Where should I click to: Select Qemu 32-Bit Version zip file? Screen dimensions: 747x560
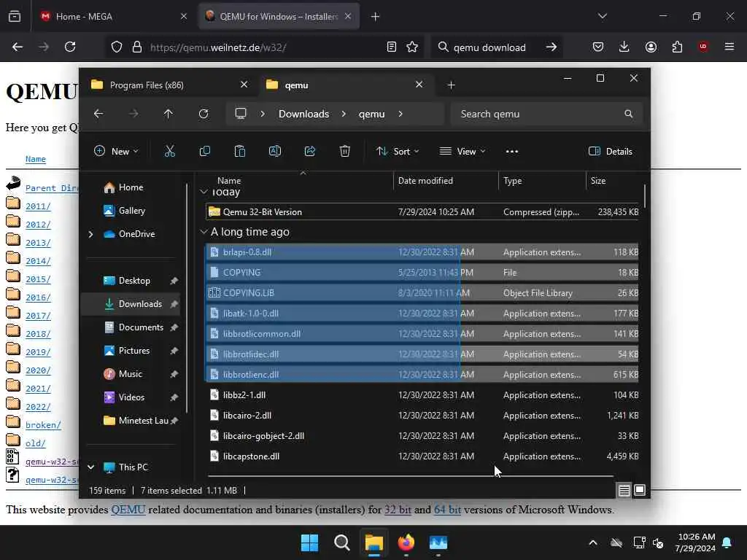[x=422, y=212]
